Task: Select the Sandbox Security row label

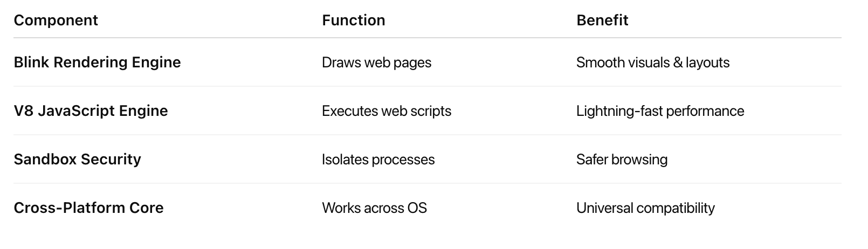Action: [x=77, y=160]
